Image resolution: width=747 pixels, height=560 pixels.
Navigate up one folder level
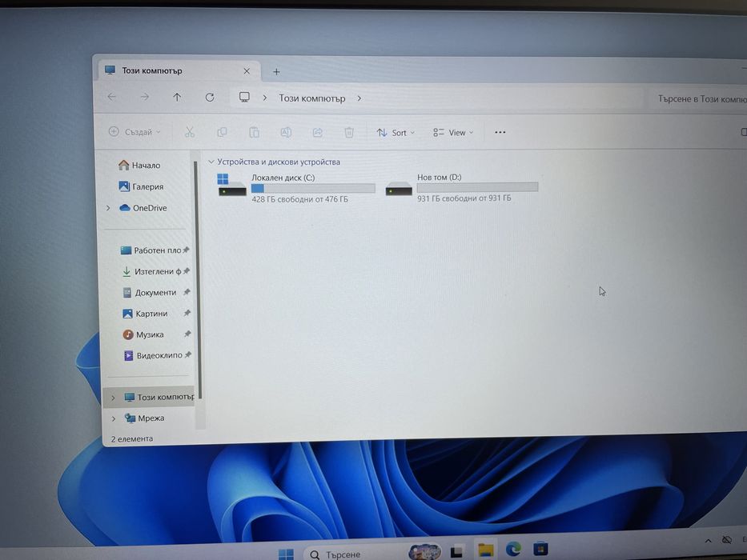(177, 97)
